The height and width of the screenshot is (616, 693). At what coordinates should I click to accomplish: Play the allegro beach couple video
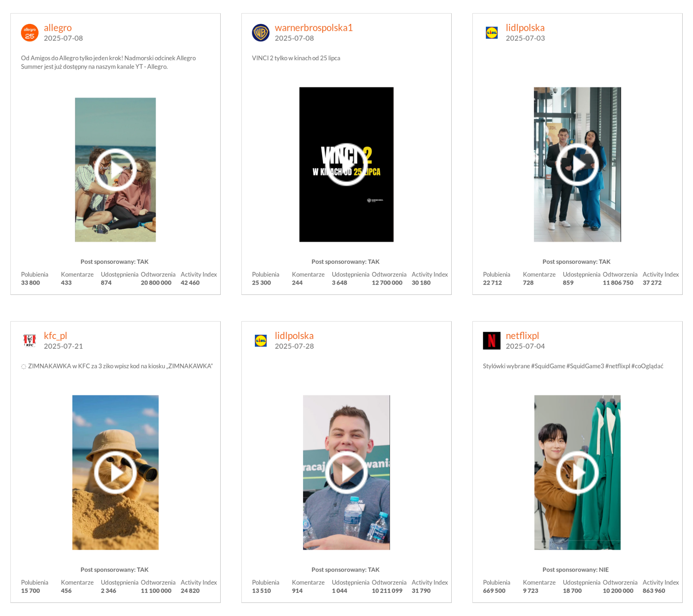coord(115,170)
